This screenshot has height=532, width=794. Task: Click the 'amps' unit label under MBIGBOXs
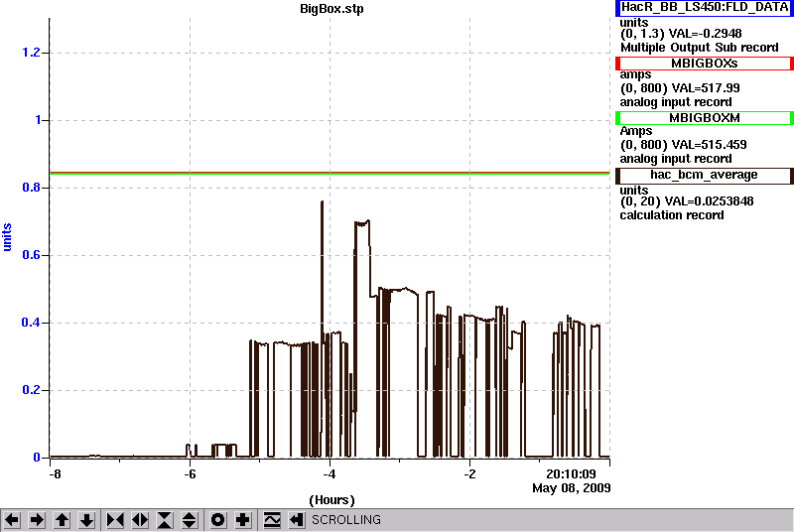click(x=635, y=74)
